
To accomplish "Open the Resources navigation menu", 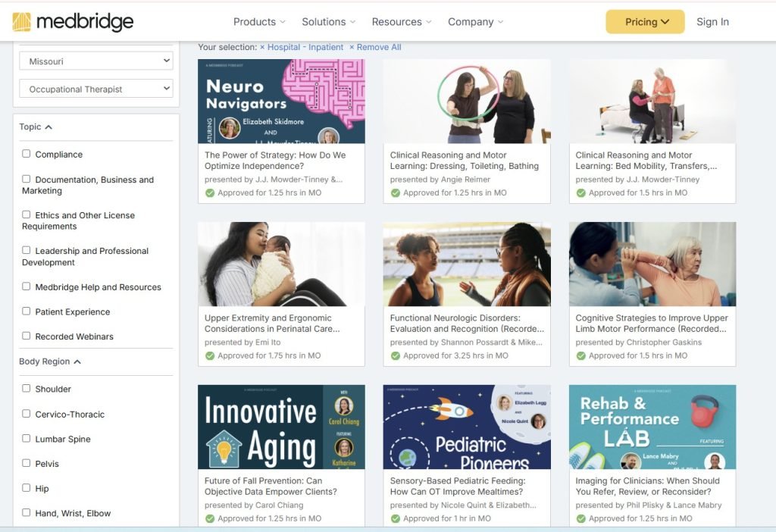I will [x=402, y=22].
